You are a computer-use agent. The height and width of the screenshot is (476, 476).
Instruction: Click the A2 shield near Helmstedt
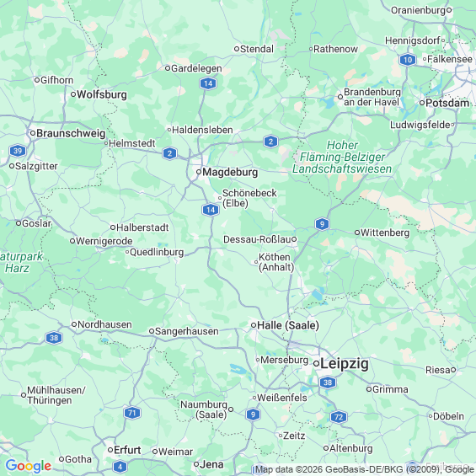tap(169, 153)
